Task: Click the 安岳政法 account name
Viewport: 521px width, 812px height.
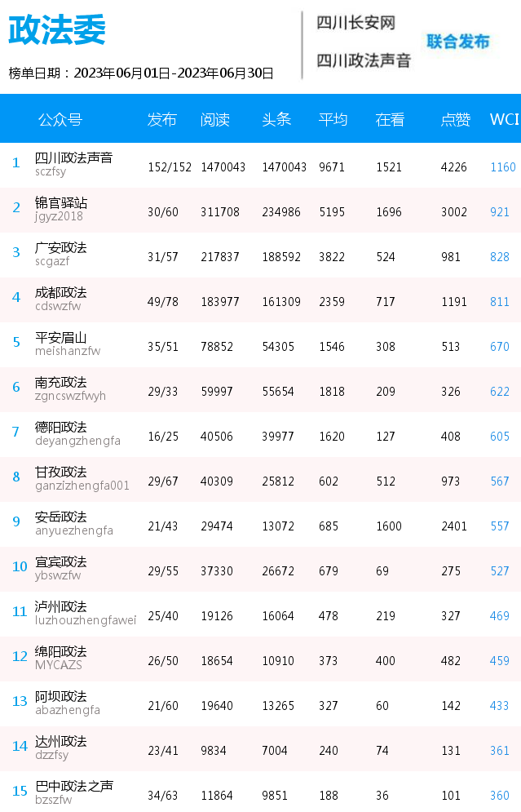Action: pos(60,517)
